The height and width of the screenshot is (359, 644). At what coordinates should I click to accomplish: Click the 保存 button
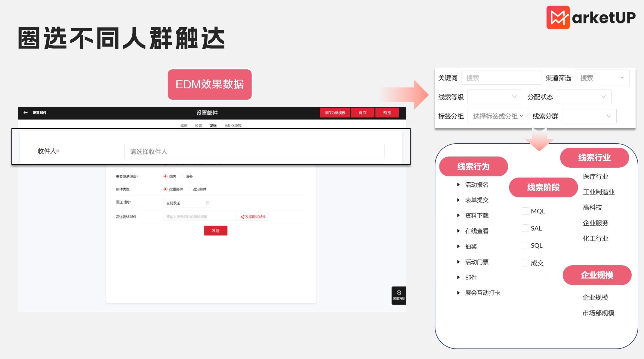[x=363, y=113]
